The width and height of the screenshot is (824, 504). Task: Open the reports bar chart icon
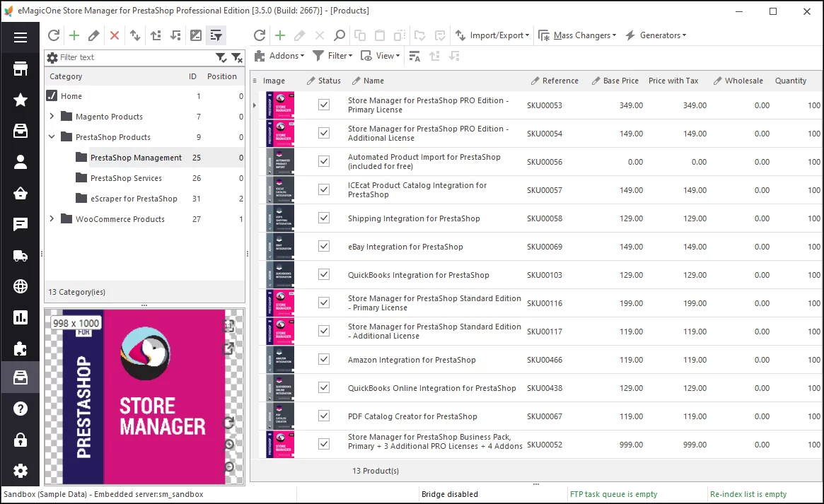20,317
